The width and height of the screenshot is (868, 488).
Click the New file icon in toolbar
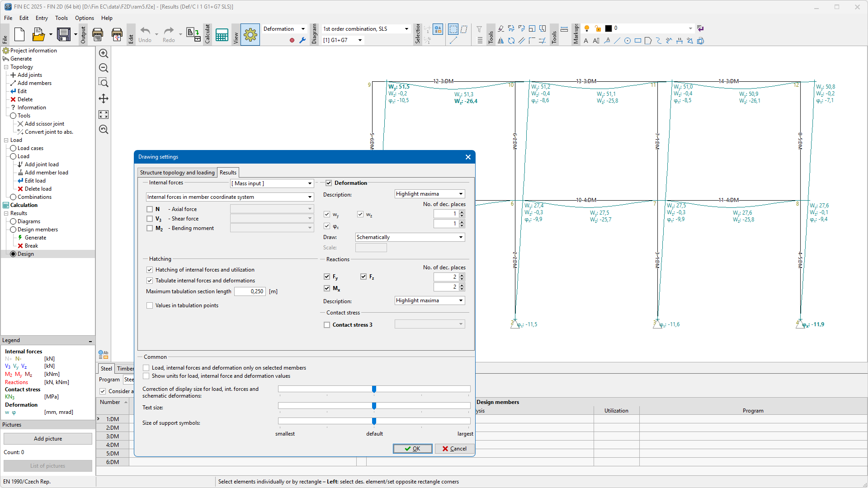click(19, 34)
